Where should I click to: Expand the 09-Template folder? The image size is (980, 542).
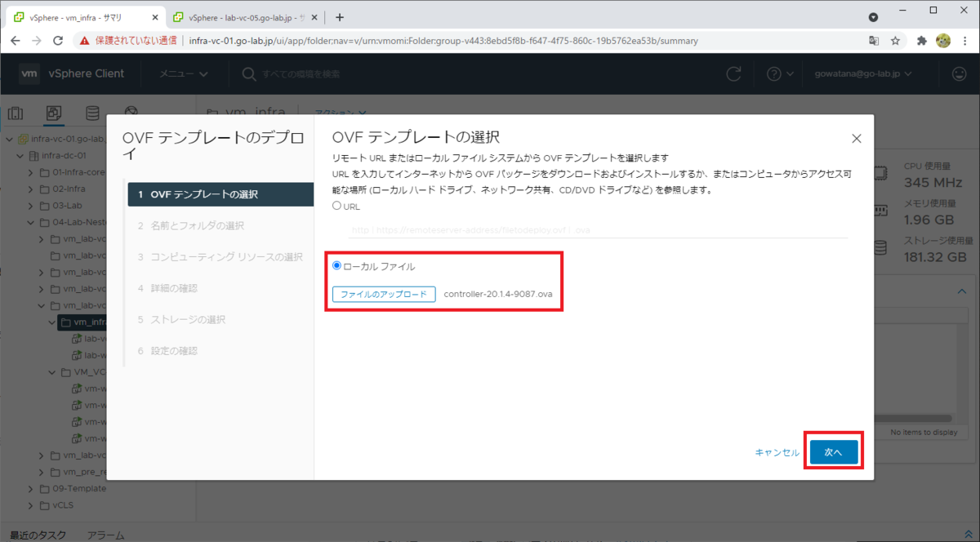click(x=30, y=488)
